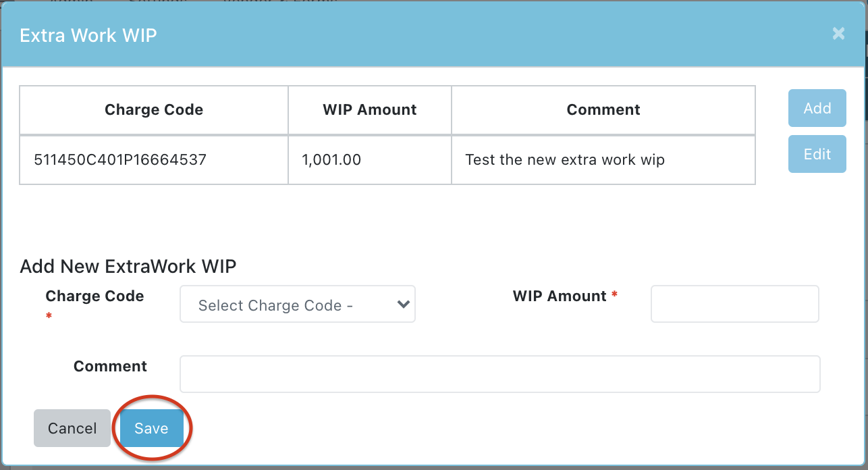Image resolution: width=868 pixels, height=470 pixels.
Task: Click the 'Add New ExtraWork WIP' heading
Action: [128, 266]
